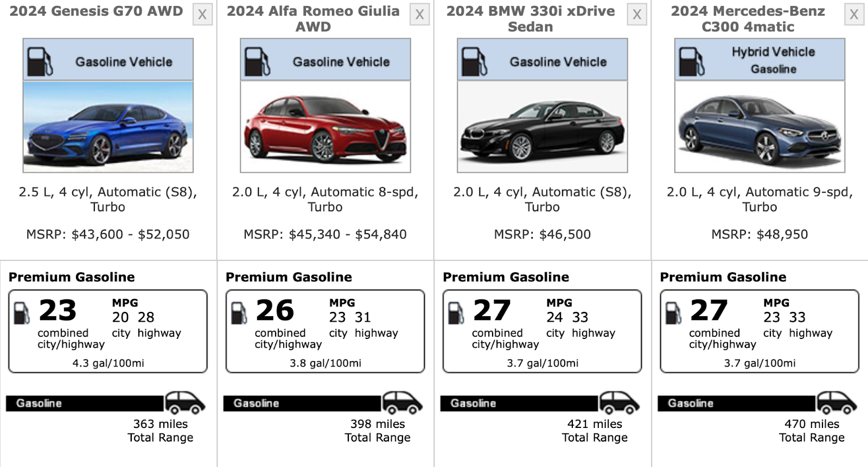Remove the Mercedes-Benz C300 4matic column
This screenshot has width=868, height=467.
pos(854,15)
